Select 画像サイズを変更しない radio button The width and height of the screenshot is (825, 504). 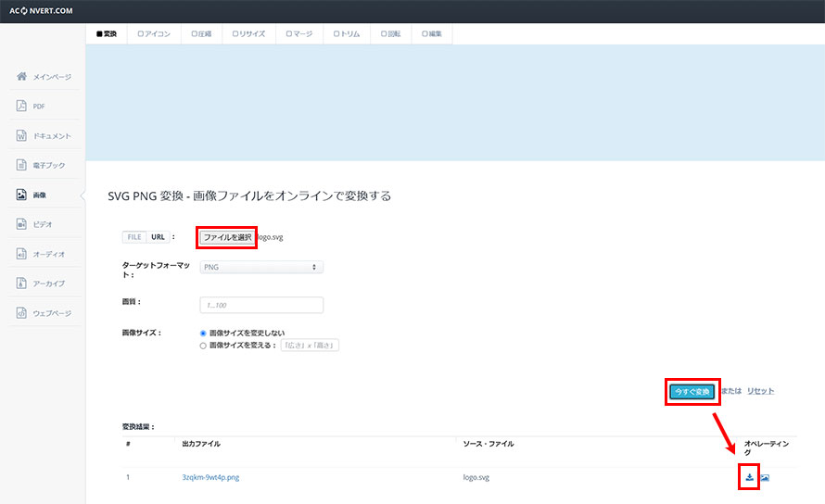click(203, 333)
